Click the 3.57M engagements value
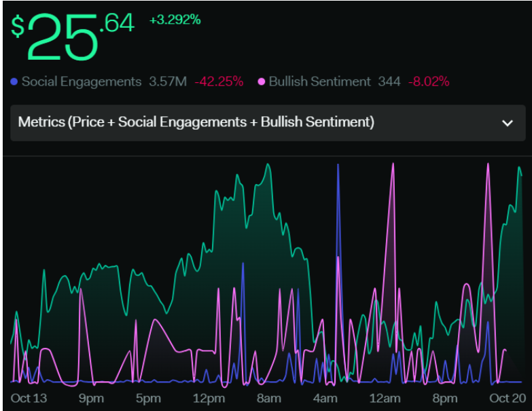The image size is (532, 411). pos(168,82)
